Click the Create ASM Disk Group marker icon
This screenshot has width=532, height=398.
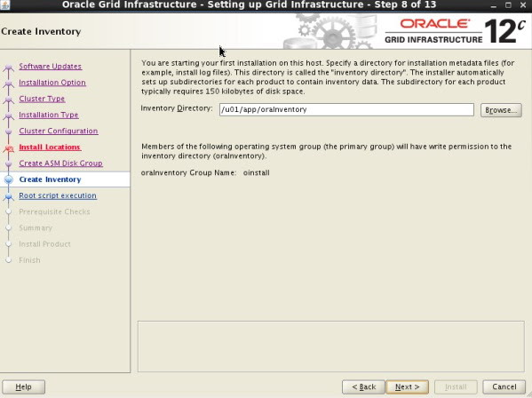point(9,163)
